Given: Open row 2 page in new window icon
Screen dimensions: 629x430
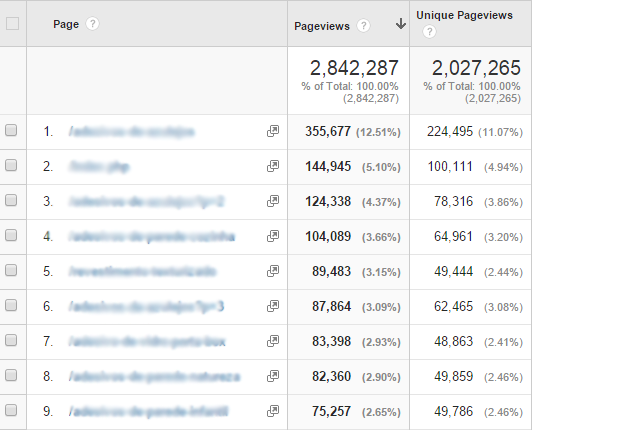Looking at the screenshot, I should [273, 166].
